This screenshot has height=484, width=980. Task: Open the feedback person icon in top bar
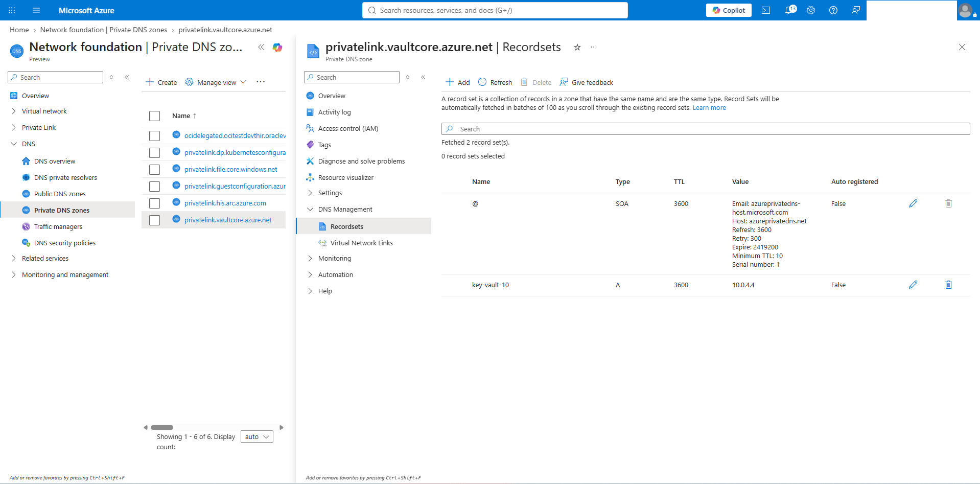tap(856, 10)
